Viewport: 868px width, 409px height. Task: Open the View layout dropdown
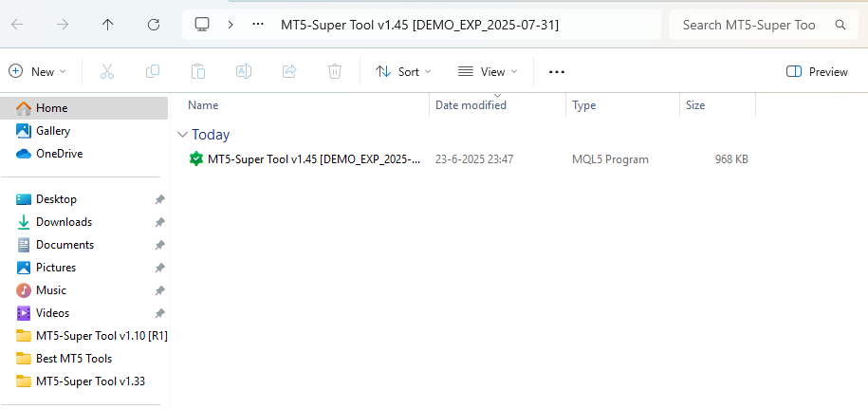click(488, 71)
